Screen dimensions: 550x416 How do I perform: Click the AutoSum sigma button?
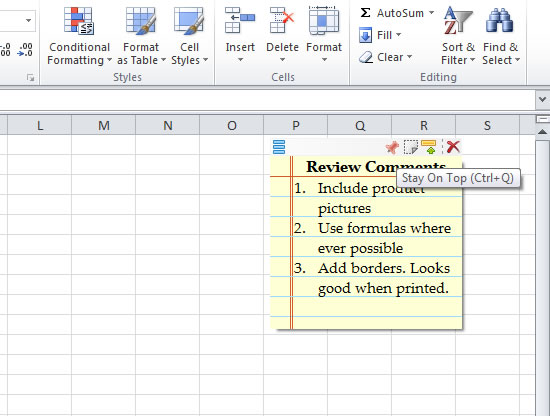pos(365,13)
